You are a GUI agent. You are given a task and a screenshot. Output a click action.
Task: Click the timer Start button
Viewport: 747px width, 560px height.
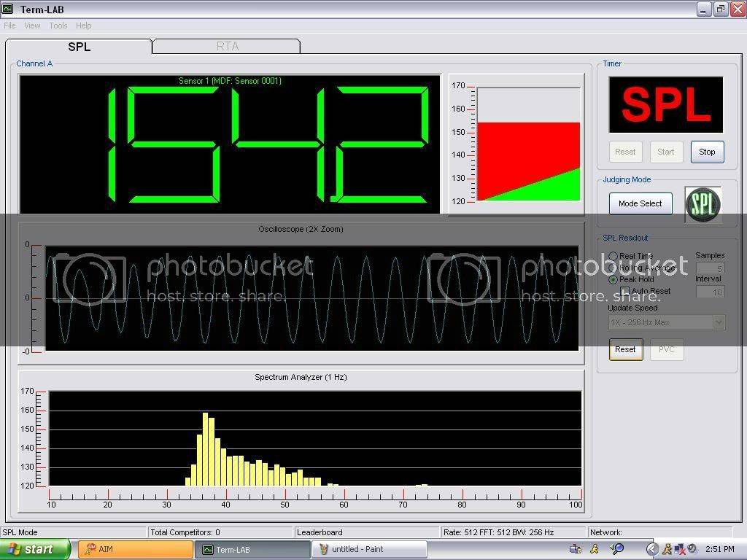665,152
